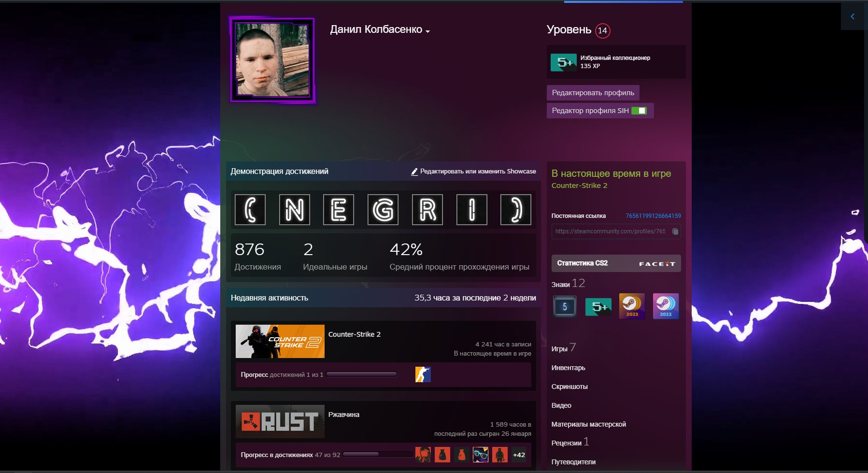Expand the side panel chevron arrow
Image resolution: width=868 pixels, height=473 pixels.
[x=853, y=16]
